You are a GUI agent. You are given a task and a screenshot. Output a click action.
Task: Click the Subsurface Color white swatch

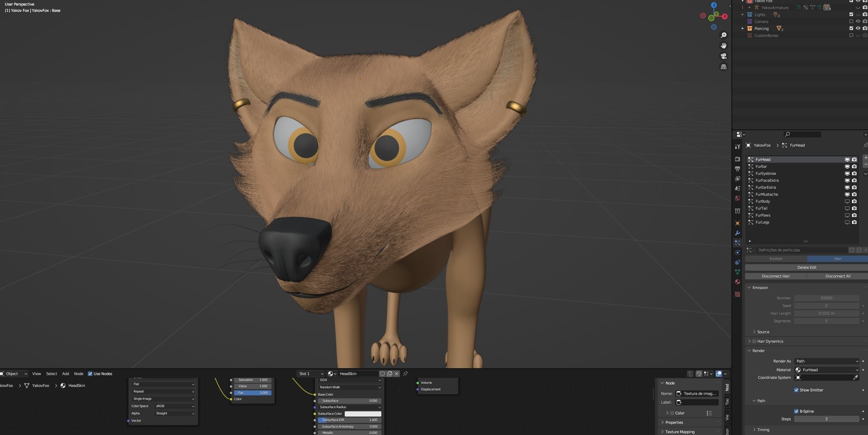click(x=363, y=414)
